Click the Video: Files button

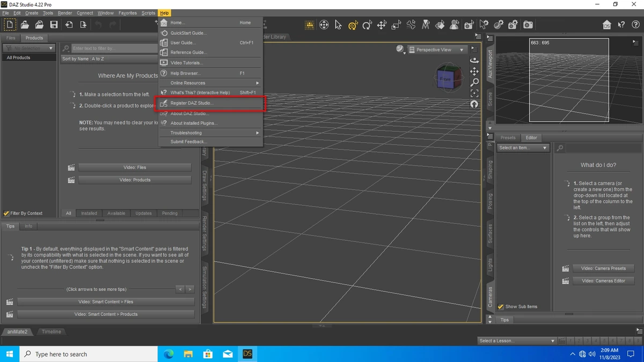135,167
